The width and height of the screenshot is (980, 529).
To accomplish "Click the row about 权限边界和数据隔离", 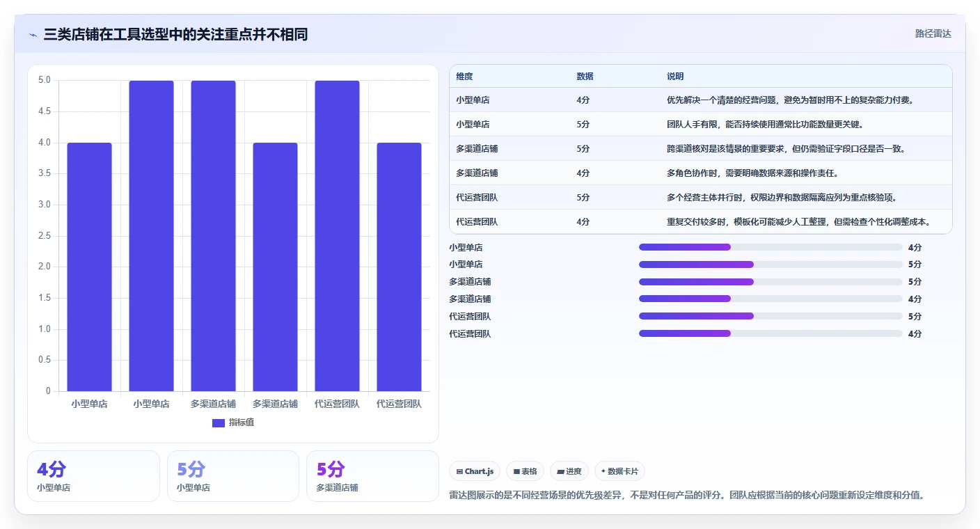I will (x=701, y=198).
